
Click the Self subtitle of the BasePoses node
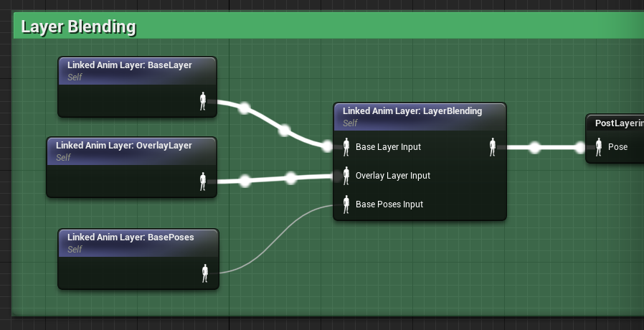(x=75, y=250)
